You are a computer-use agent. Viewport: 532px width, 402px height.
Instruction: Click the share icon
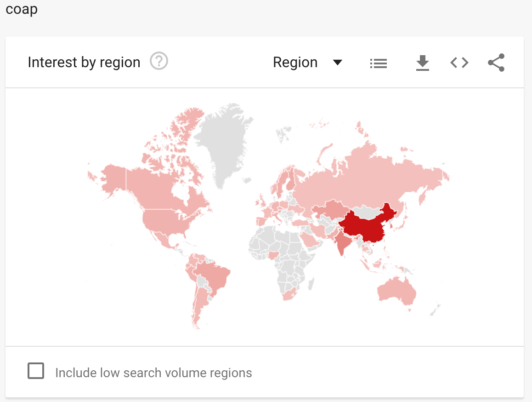[496, 63]
